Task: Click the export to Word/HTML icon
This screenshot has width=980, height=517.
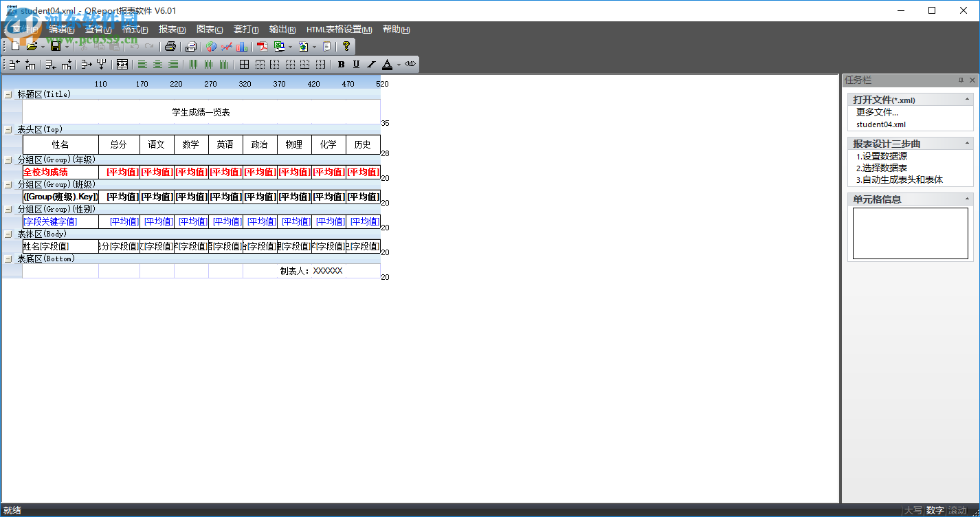Action: click(x=303, y=46)
